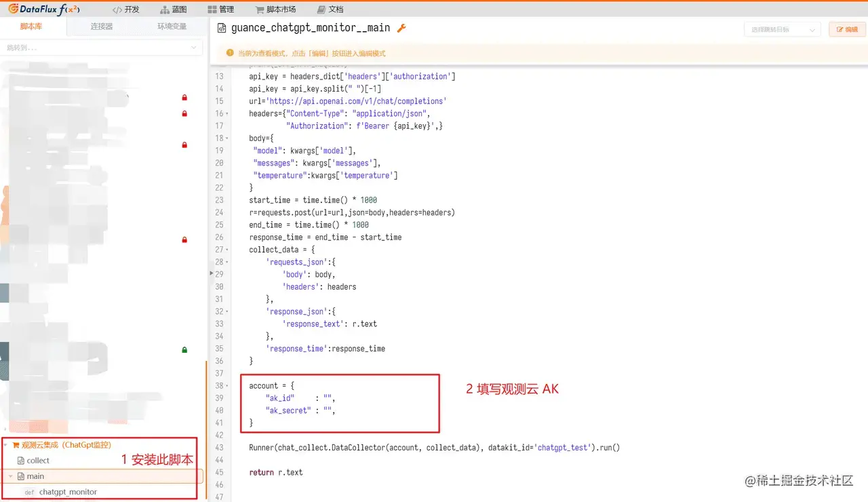Click the wrench icon next to guance_chatgpt_monitor__main
This screenshot has width=868, height=502.
[x=401, y=28]
